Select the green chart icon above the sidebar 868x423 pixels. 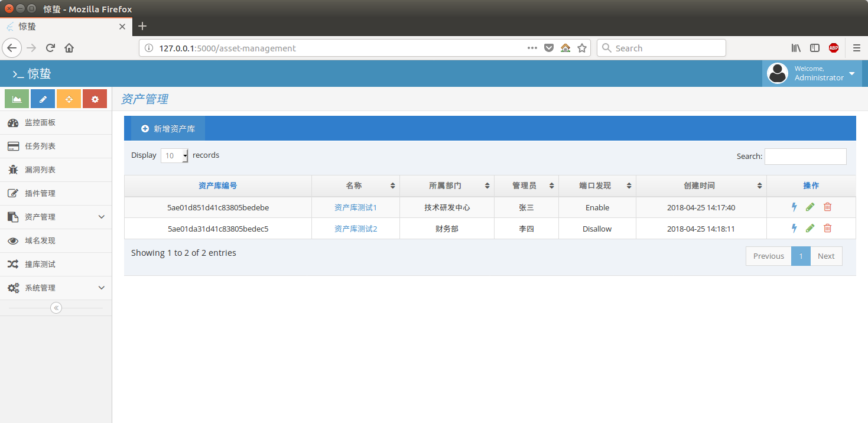[x=16, y=98]
